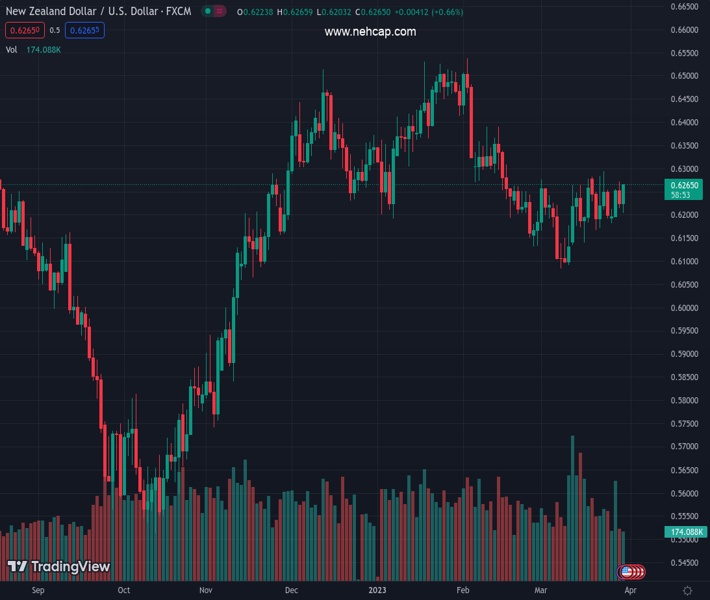Image resolution: width=710 pixels, height=600 pixels.
Task: Click the red indicator next to market status
Action: click(219, 11)
